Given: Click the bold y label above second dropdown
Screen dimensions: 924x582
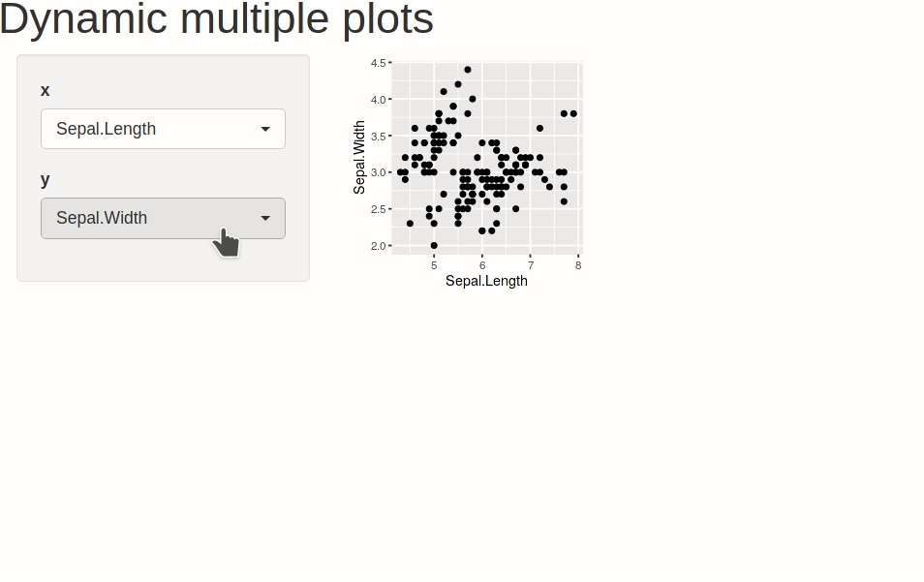Looking at the screenshot, I should tap(46, 179).
